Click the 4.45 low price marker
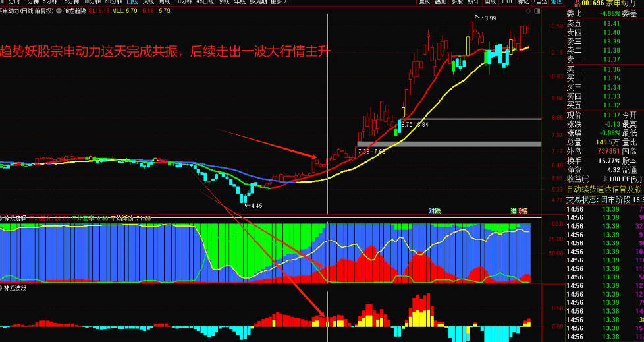The height and width of the screenshot is (342, 644). coord(257,206)
